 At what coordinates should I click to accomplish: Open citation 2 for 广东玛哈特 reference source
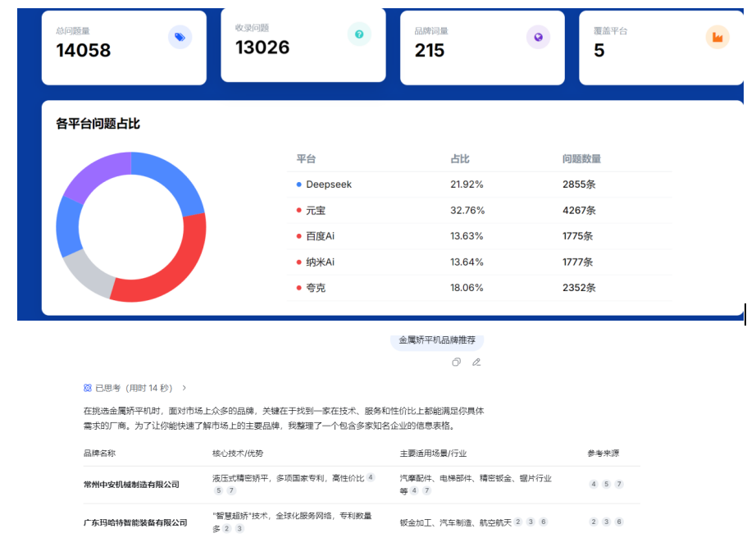[x=593, y=522]
